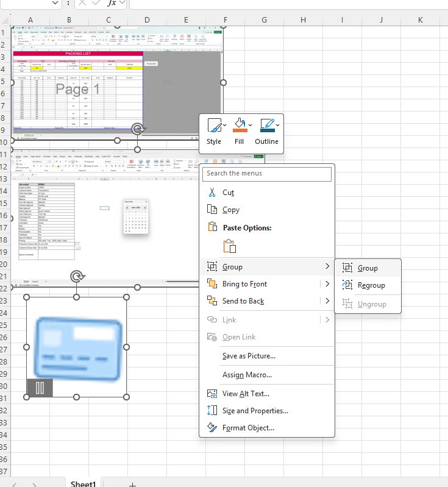448x487 pixels.
Task: Click the Cut scissors icon
Action: pyautogui.click(x=212, y=192)
